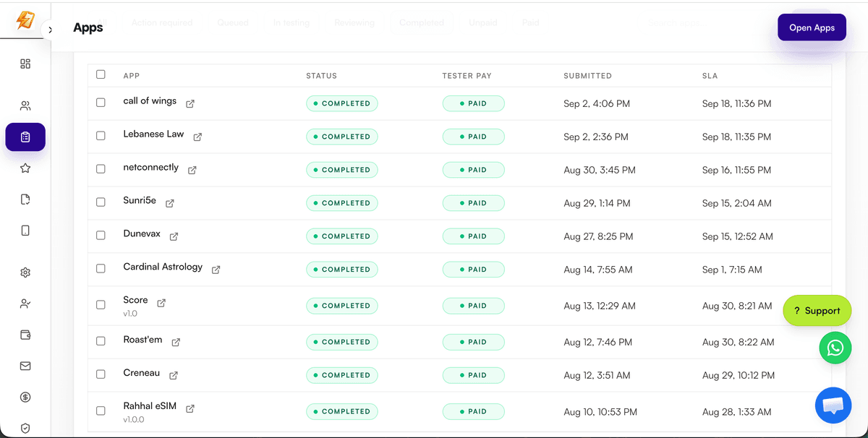Image resolution: width=868 pixels, height=438 pixels.
Task: Check the box for netconnectly
Action: click(x=101, y=169)
